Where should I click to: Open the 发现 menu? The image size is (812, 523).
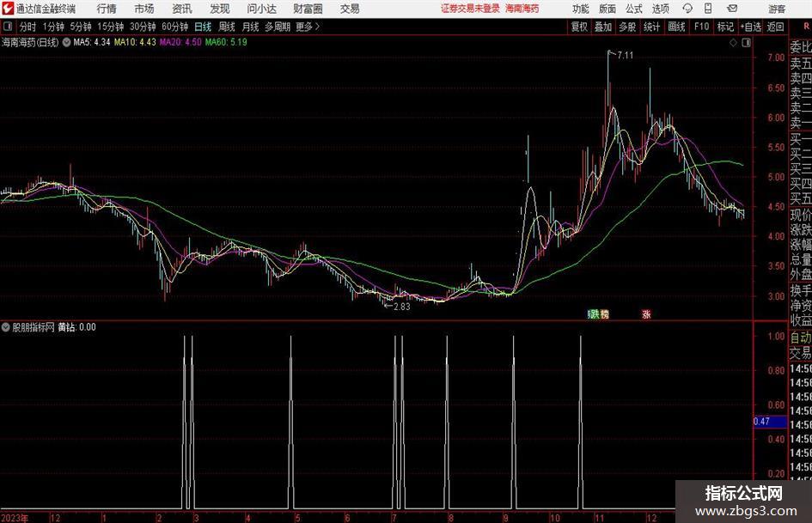coord(220,9)
